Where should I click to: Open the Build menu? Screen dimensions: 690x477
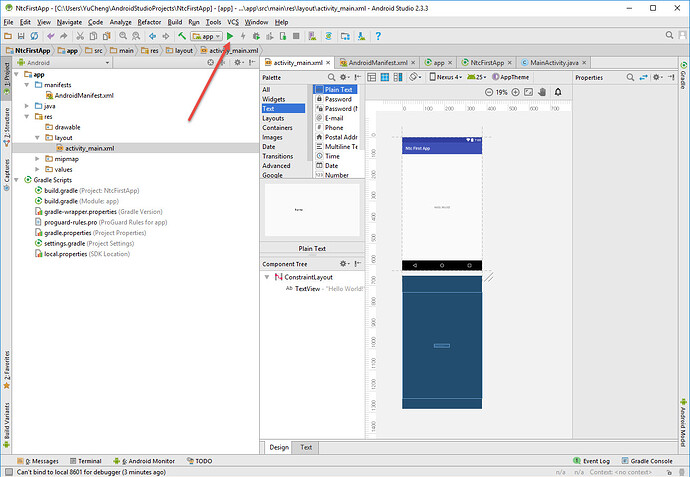(x=175, y=22)
